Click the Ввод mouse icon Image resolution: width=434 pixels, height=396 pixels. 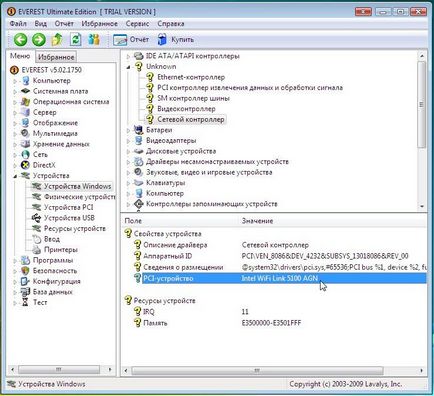[36, 239]
